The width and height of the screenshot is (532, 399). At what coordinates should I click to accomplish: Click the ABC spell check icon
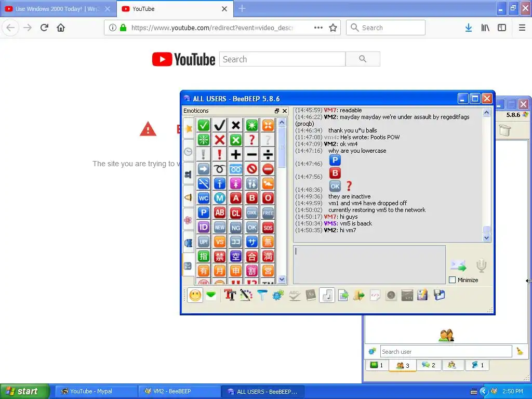[x=294, y=295]
